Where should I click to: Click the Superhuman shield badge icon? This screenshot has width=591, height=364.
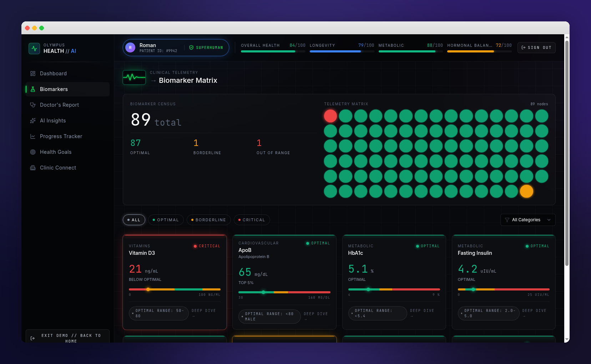pos(191,47)
